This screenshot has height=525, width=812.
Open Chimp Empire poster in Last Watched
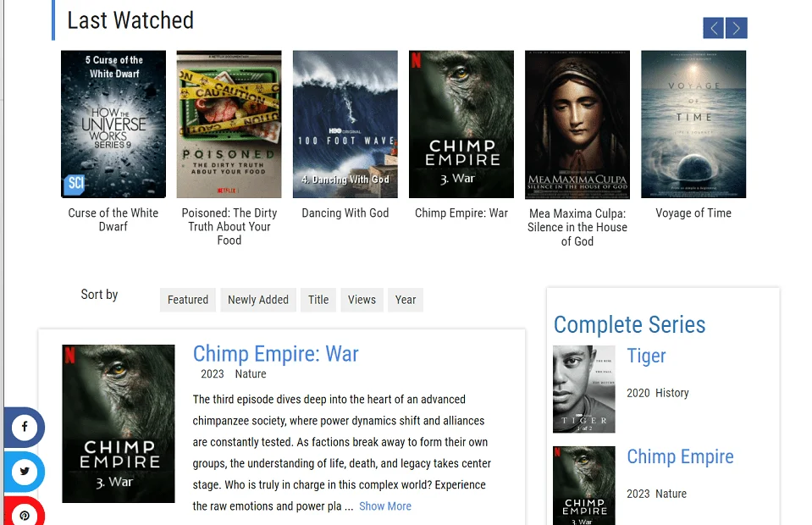pyautogui.click(x=461, y=124)
